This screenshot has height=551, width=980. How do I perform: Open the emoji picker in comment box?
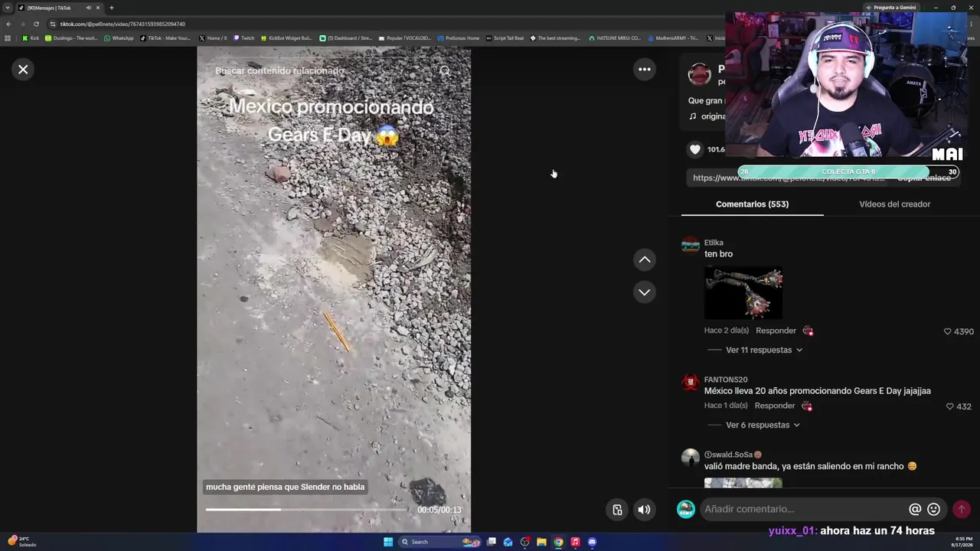click(x=933, y=509)
